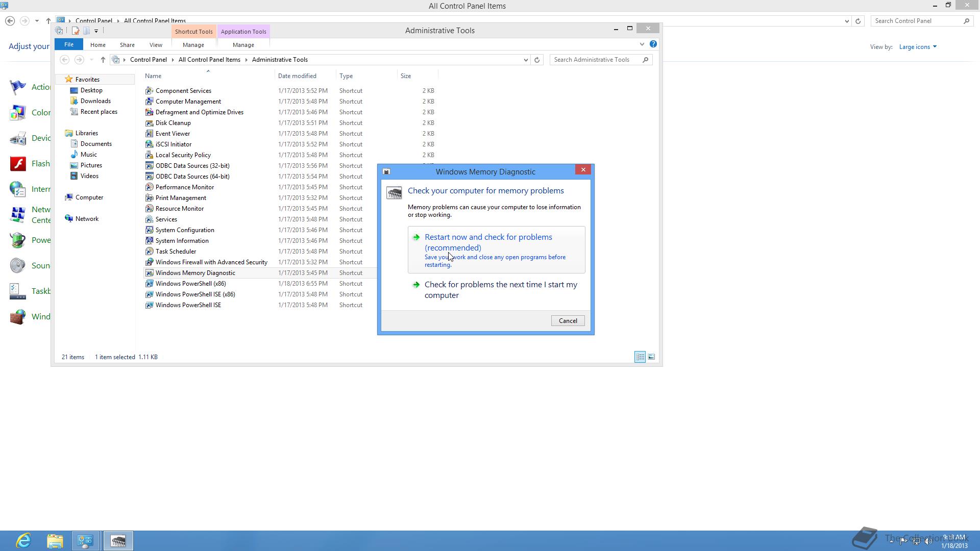The height and width of the screenshot is (551, 980).
Task: Select the Services gear icon
Action: [x=149, y=219]
